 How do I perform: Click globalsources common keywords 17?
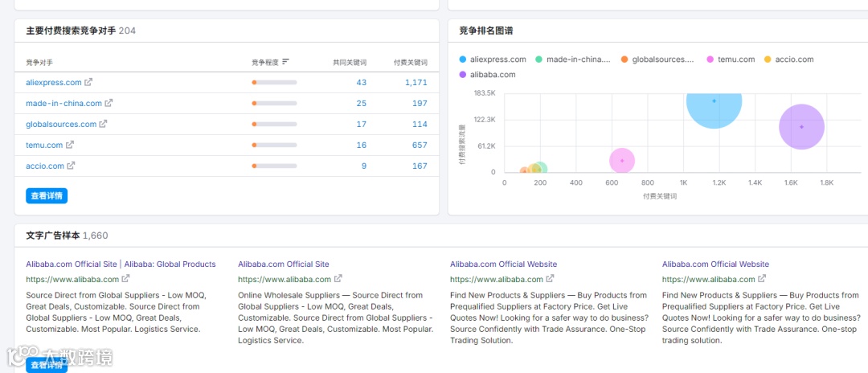click(362, 124)
